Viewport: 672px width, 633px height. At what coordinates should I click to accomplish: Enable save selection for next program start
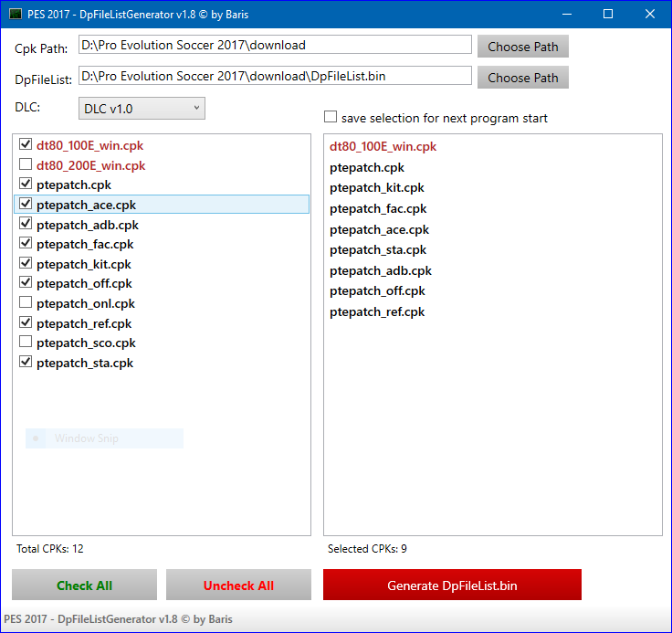point(331,117)
